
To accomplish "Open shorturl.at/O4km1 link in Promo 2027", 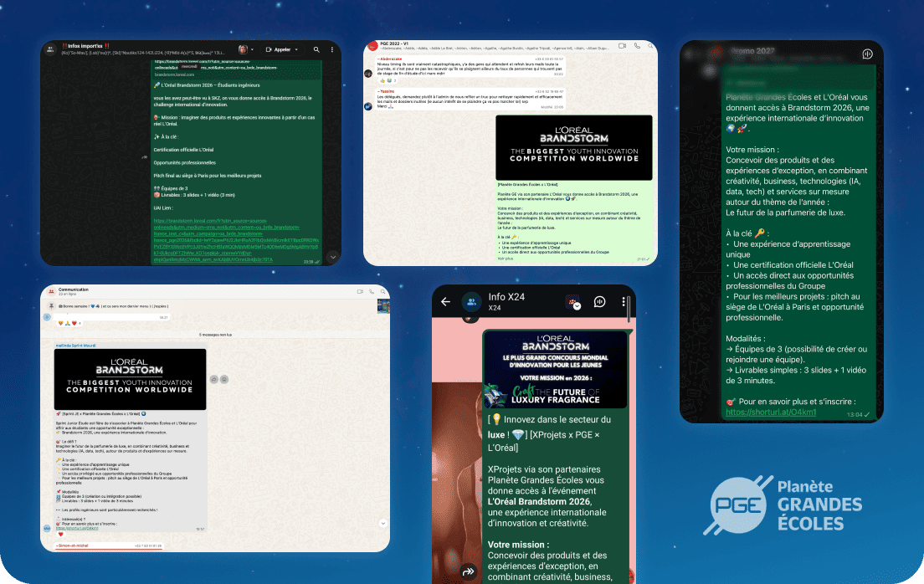I will (x=771, y=412).
